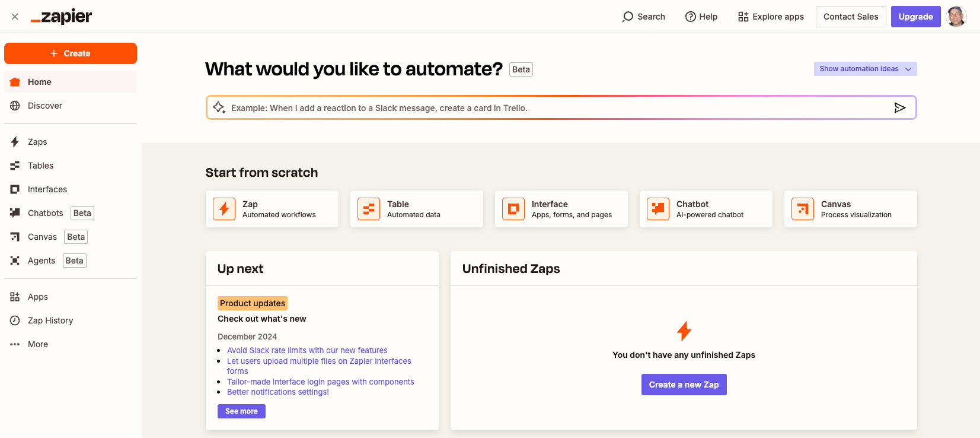Click the Create a new Zap button
The image size is (980, 438).
click(684, 385)
